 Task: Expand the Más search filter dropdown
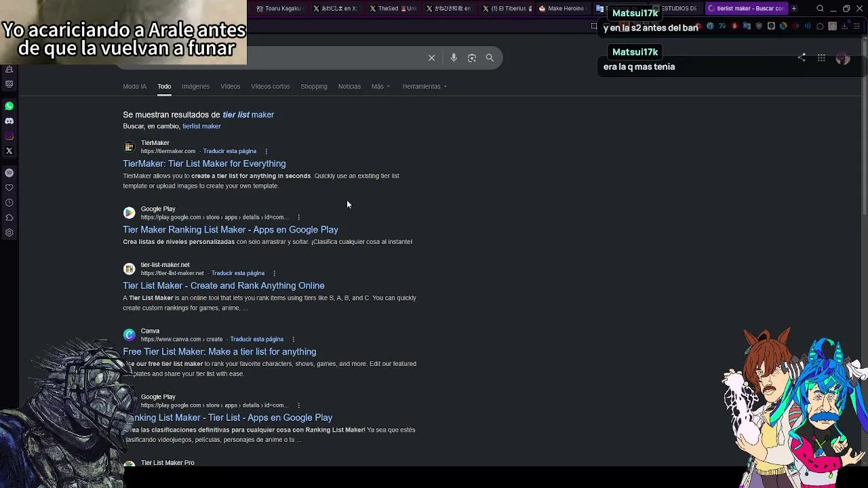[x=380, y=86]
